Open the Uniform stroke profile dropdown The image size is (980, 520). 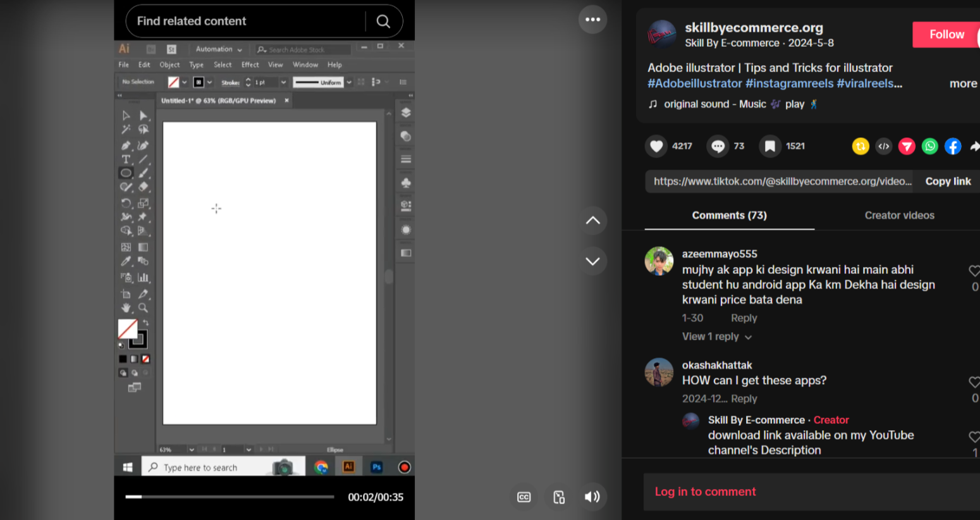tap(350, 82)
